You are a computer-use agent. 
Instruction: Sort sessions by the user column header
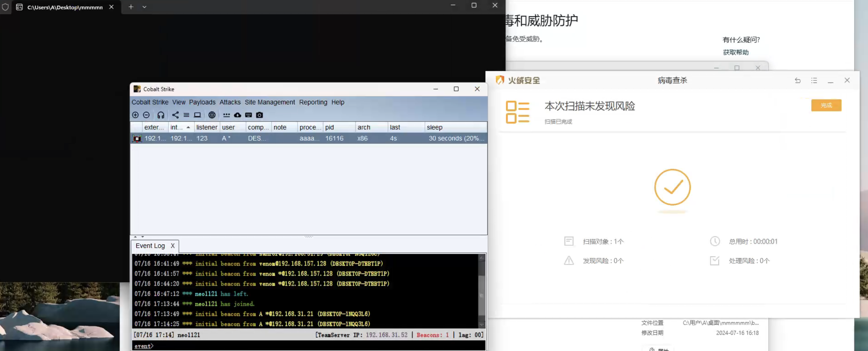tap(233, 128)
